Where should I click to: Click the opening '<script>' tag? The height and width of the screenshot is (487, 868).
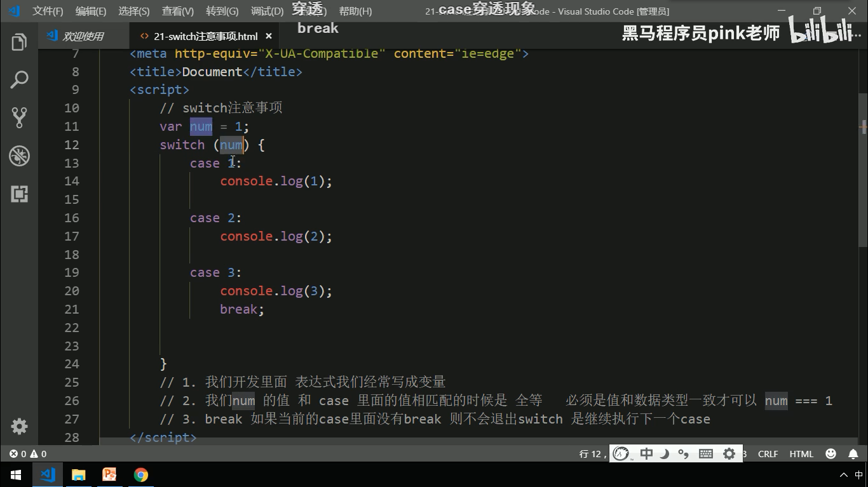(x=159, y=90)
